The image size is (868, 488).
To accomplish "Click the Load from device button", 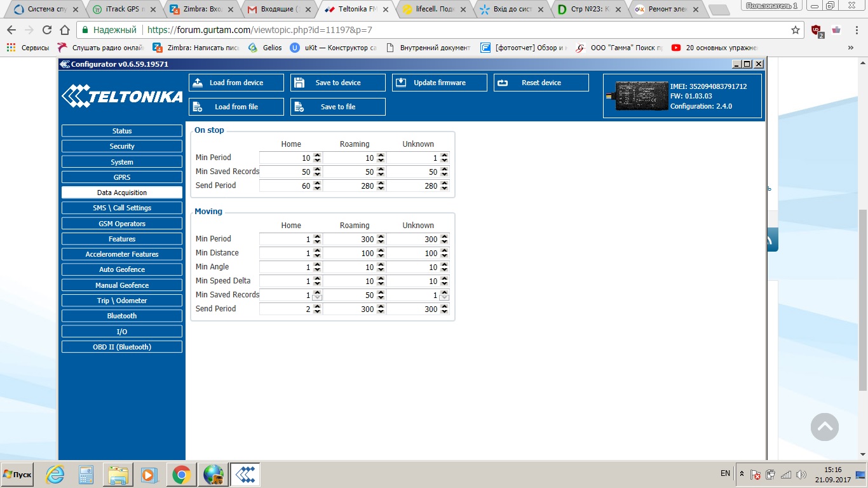I will coord(236,83).
